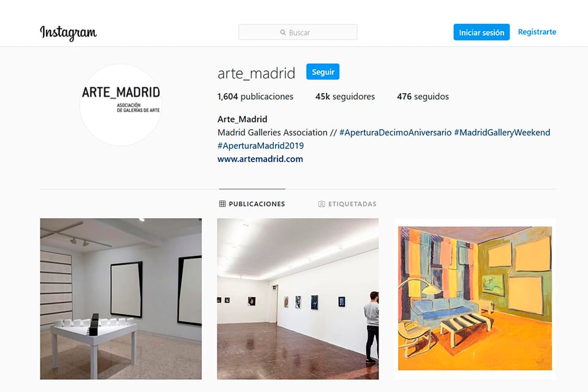Click the search magnifier icon

click(x=283, y=32)
